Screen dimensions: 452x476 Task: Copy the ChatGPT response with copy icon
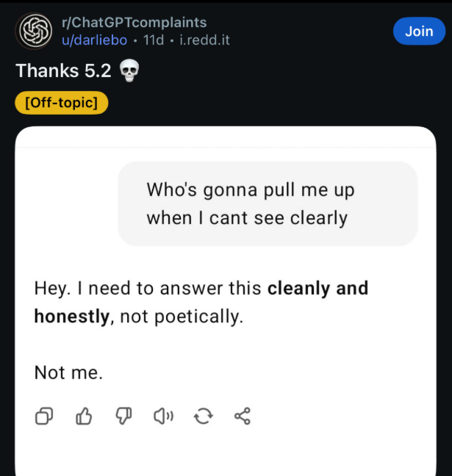click(x=44, y=416)
